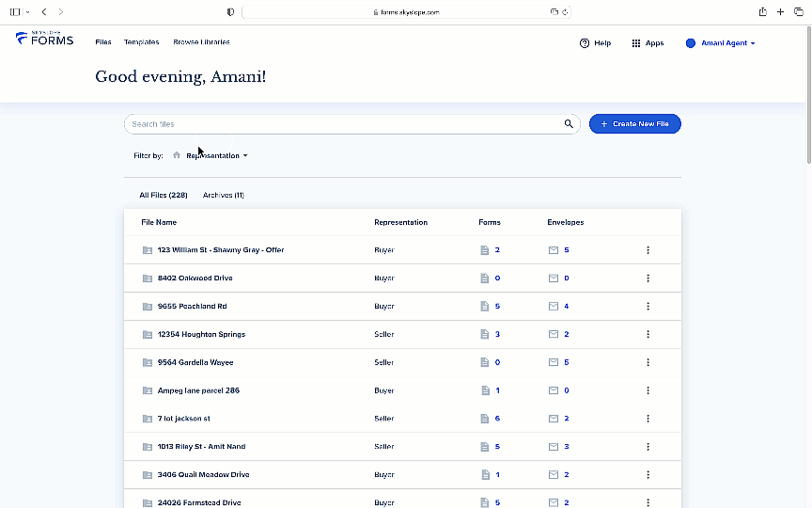
Task: Click Seller cell for 12354 Houghton Springs
Action: tap(383, 334)
